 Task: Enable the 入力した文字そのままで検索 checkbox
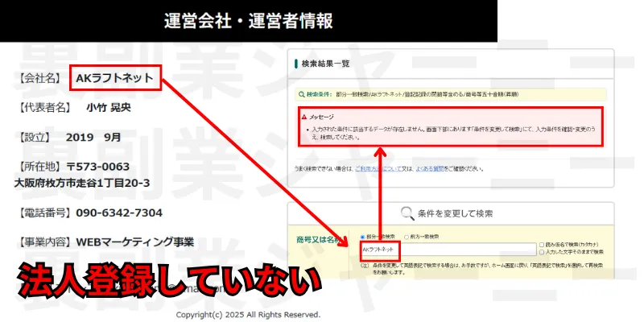coord(542,252)
